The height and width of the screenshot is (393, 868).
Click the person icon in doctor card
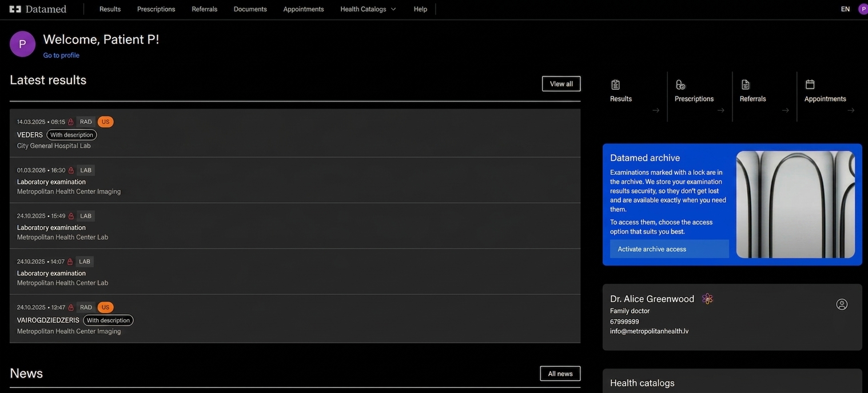(x=842, y=304)
